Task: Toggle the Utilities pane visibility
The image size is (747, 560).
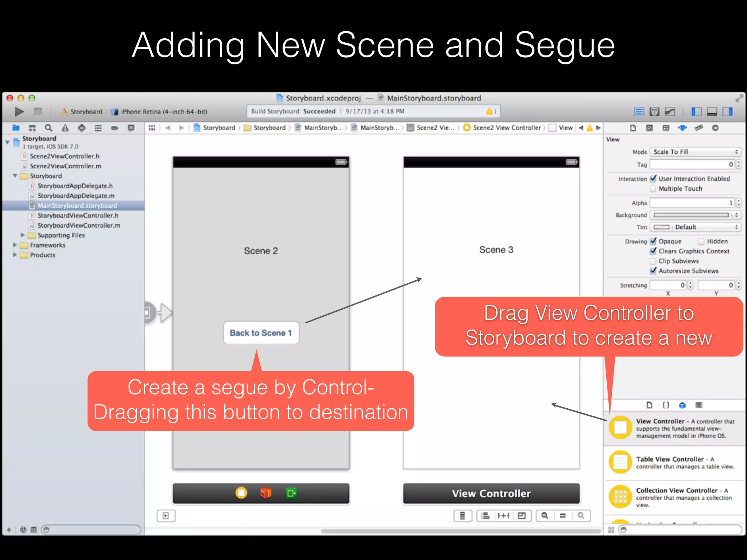Action: pos(728,112)
